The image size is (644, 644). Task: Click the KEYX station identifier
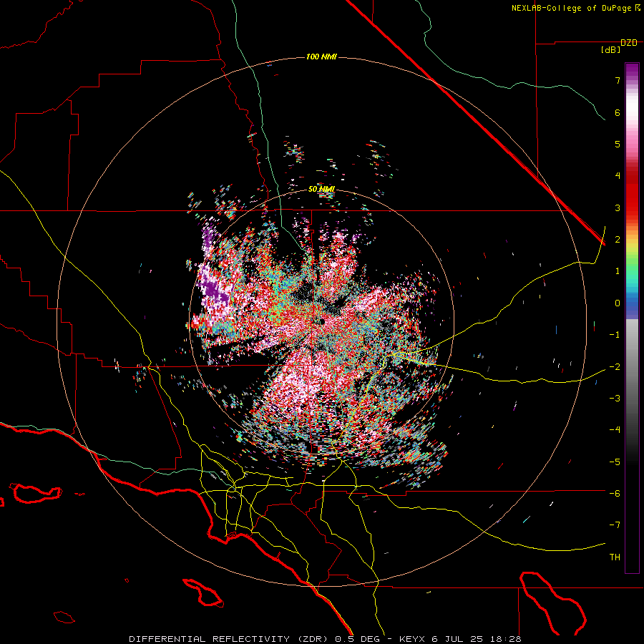click(x=413, y=639)
